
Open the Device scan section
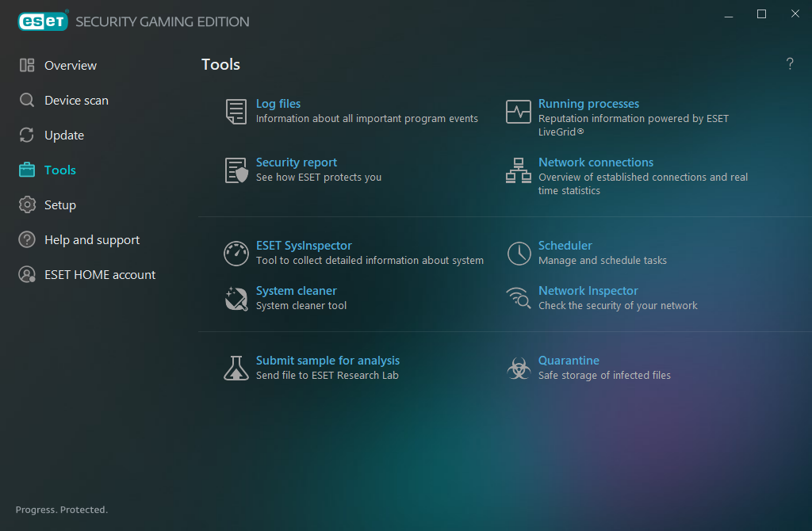(x=77, y=100)
